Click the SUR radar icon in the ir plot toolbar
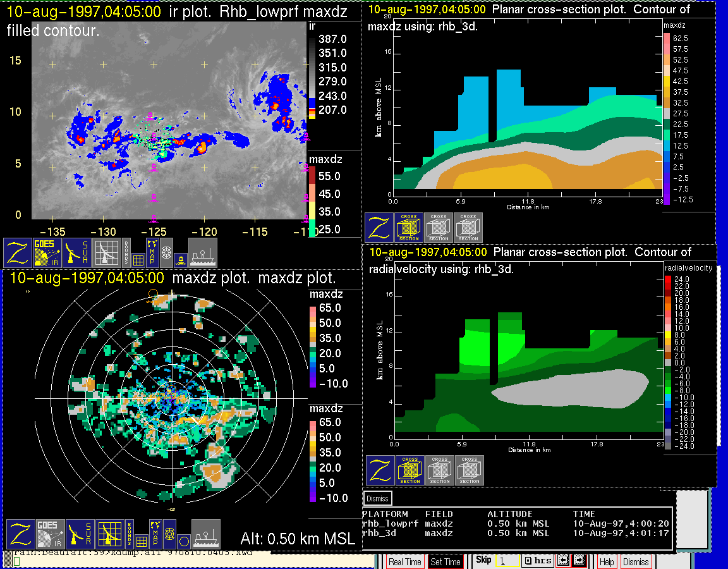This screenshot has height=569, width=728. point(77,252)
